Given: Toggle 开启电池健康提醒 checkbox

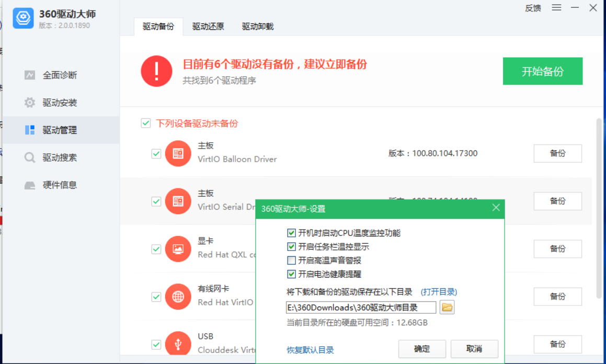Looking at the screenshot, I should (x=291, y=274).
